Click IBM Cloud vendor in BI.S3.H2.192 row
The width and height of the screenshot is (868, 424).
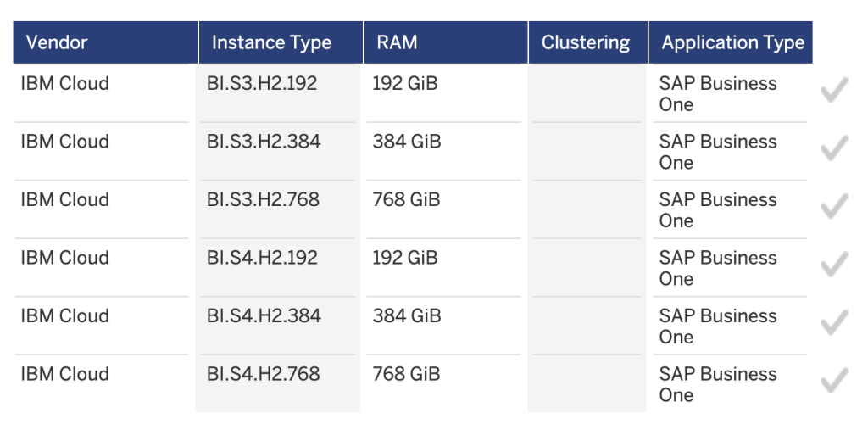pyautogui.click(x=64, y=84)
